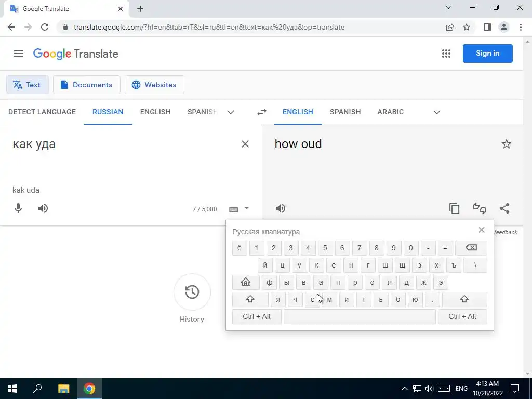Click the backslash key

coord(475,265)
